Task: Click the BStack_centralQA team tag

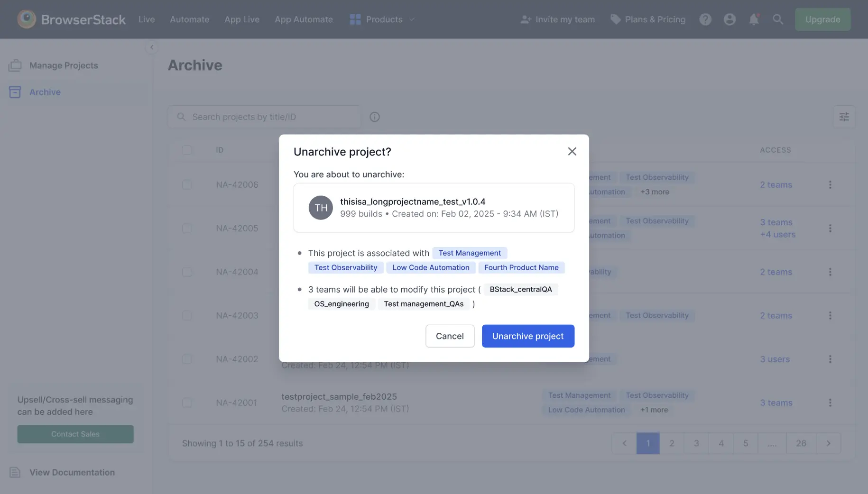Action: pyautogui.click(x=521, y=289)
